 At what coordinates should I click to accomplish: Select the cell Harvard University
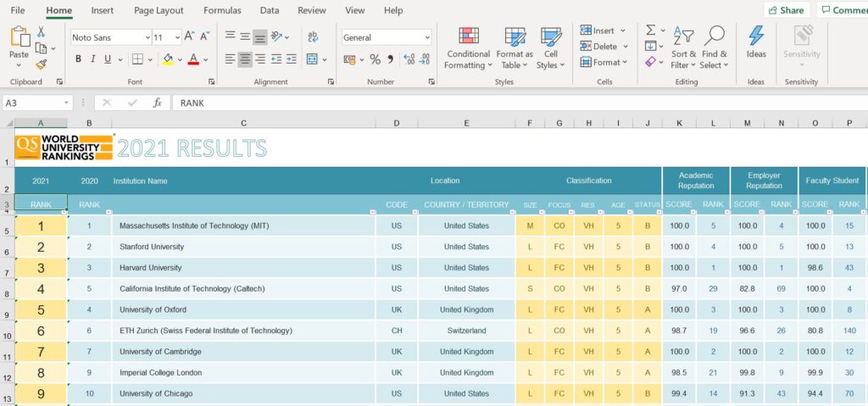243,268
